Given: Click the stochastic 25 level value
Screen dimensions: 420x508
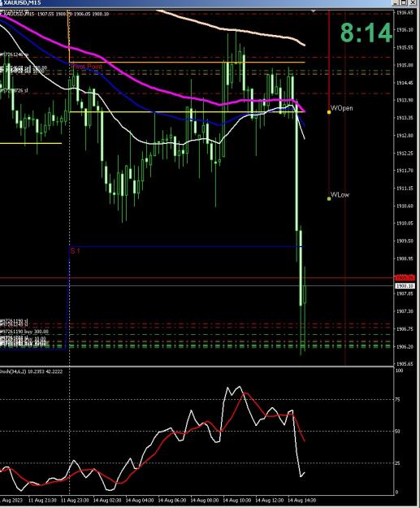Looking at the screenshot, I should point(398,463).
